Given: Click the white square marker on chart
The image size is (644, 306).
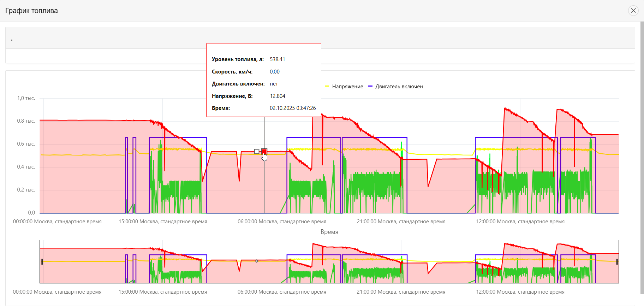Looking at the screenshot, I should click(257, 152).
